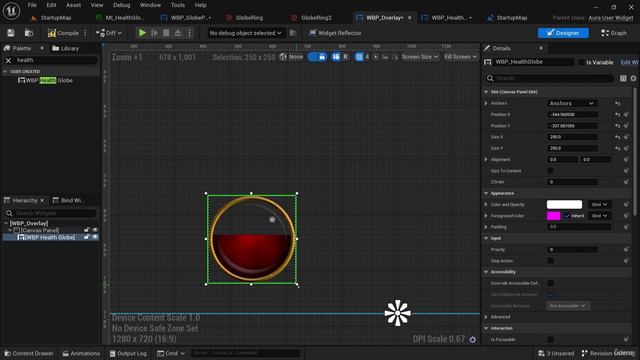The image size is (640, 360).
Task: Expand the Anchors property row
Action: tap(486, 103)
